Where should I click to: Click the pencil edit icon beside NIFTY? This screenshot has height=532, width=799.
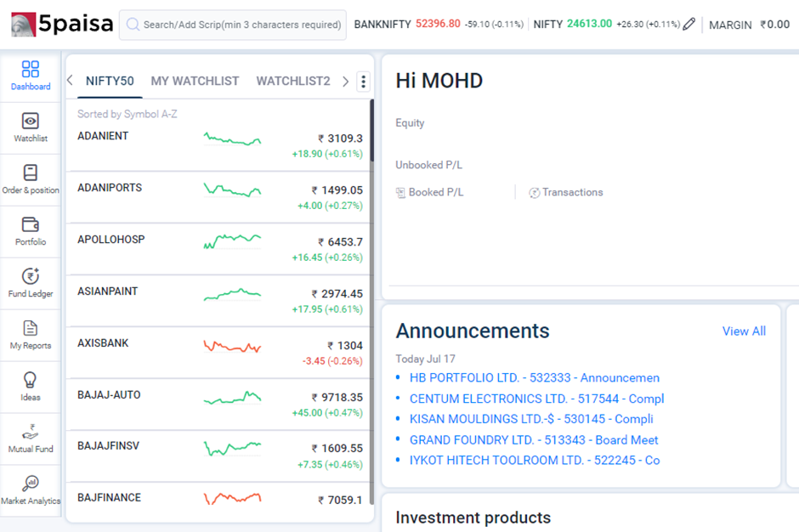point(689,24)
